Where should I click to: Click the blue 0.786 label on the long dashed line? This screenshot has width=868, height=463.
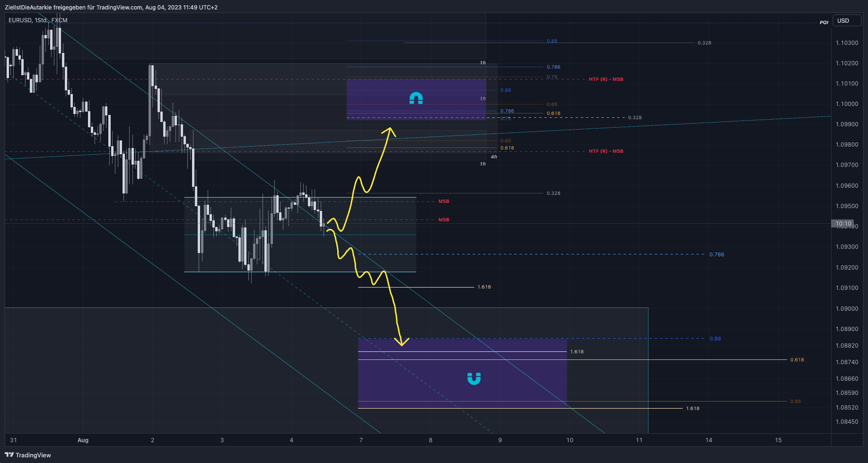point(717,254)
